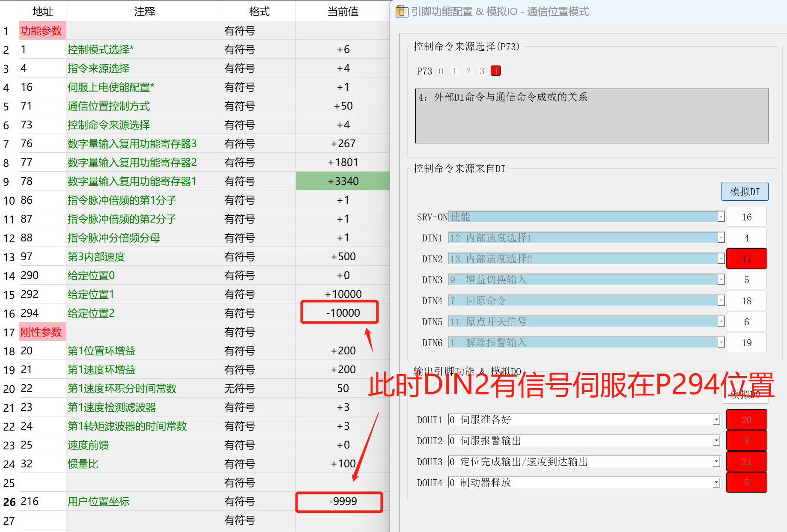Image resolution: width=787 pixels, height=532 pixels.
Task: Click the 通信位置控制方式 comment cell
Action: coord(144,106)
